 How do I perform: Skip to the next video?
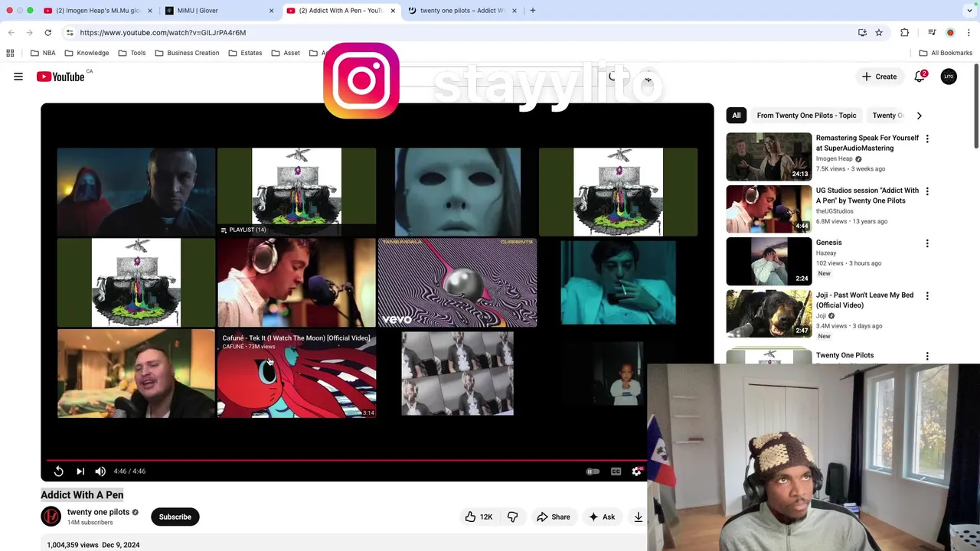coord(80,471)
